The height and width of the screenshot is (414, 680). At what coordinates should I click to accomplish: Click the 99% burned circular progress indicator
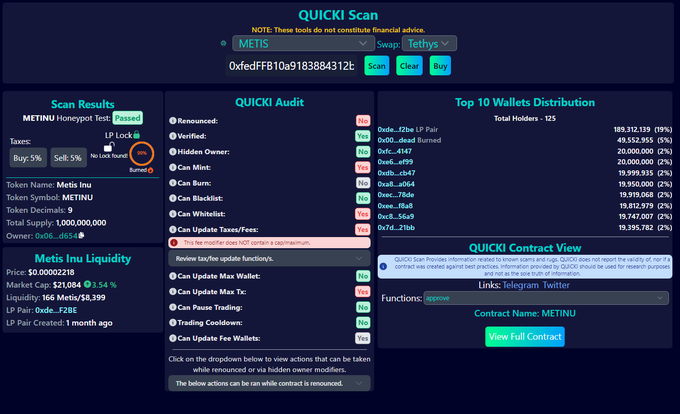coord(142,153)
